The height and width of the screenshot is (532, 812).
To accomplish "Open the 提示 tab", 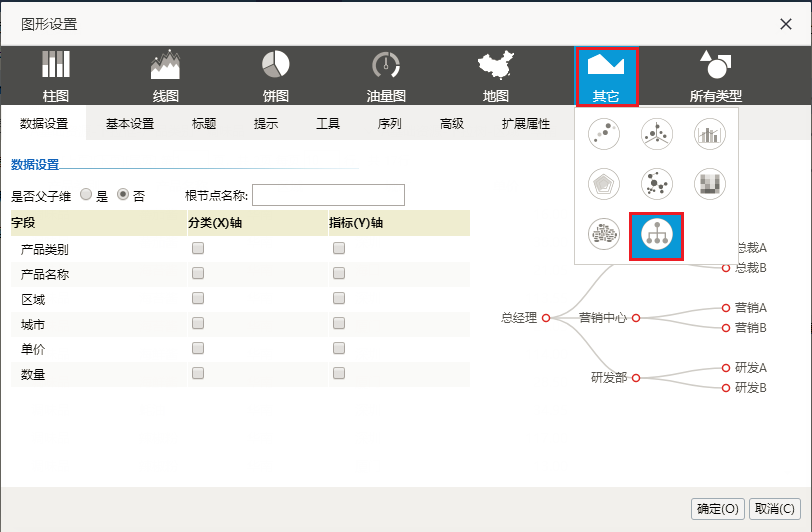I will click(266, 123).
